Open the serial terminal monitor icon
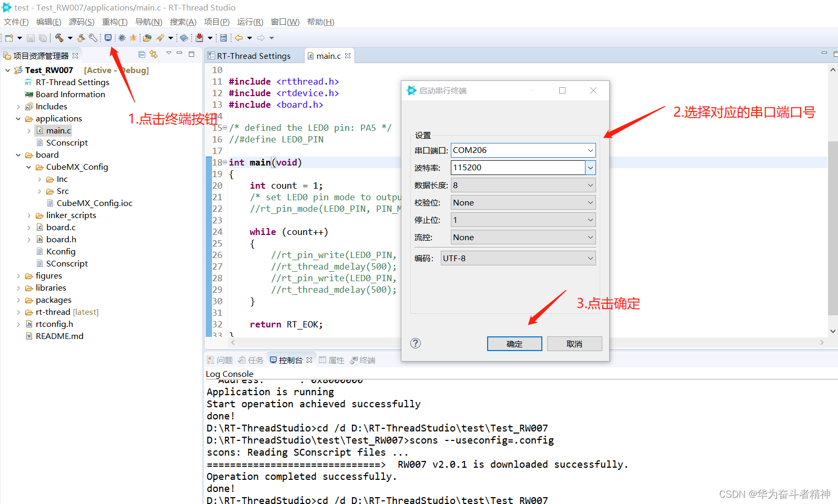The width and height of the screenshot is (838, 504). point(108,38)
